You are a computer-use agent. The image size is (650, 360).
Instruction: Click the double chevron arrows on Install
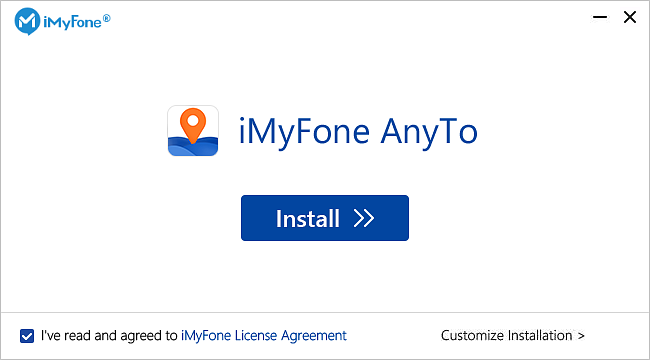pos(364,219)
